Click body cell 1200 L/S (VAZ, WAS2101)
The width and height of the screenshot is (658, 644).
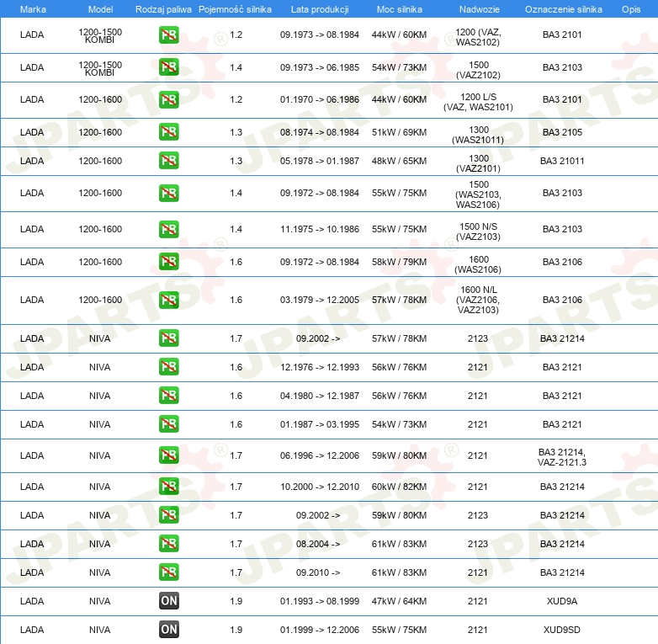(x=479, y=102)
